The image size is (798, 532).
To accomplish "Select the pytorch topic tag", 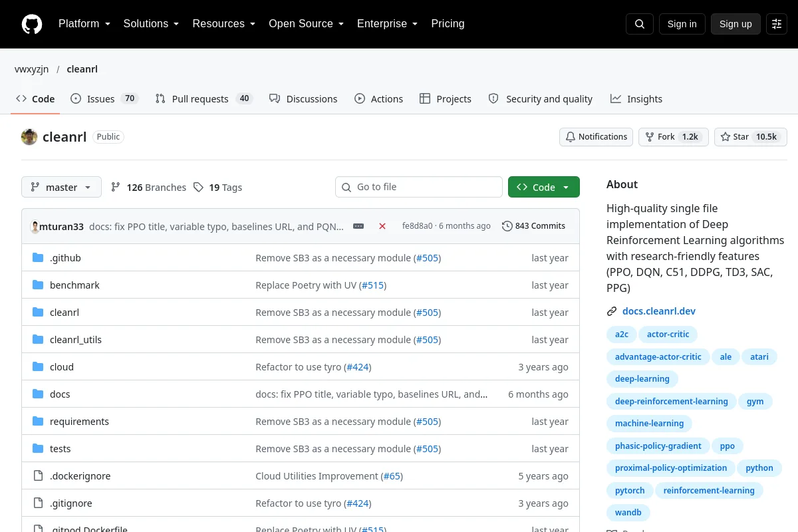I will coord(630,491).
